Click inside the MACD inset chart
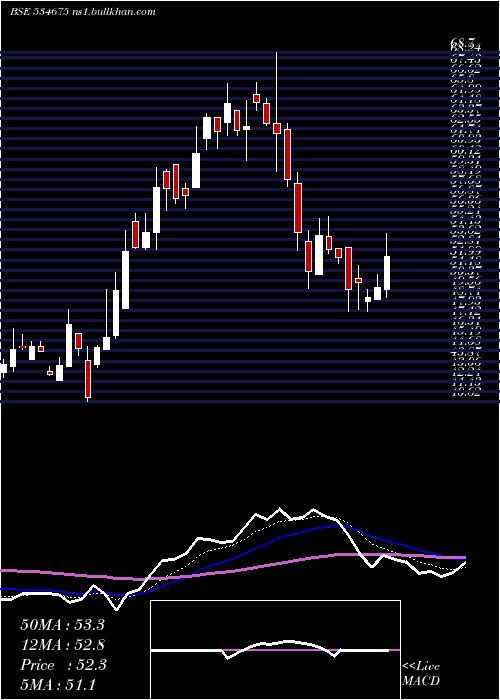The height and width of the screenshot is (700, 500). click(x=275, y=650)
